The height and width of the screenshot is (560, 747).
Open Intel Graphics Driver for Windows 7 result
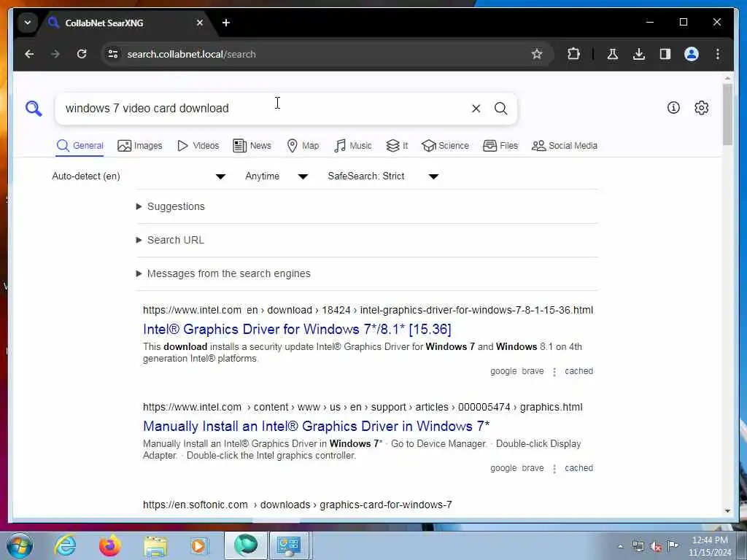[x=297, y=329]
